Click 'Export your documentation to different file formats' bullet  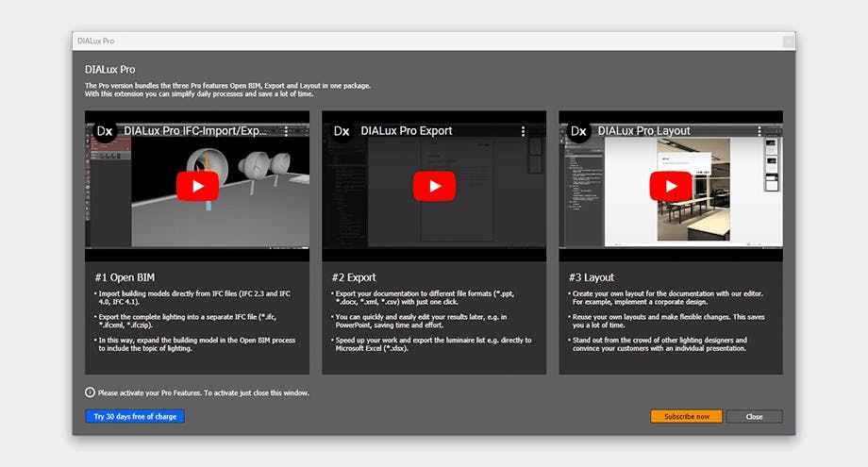click(x=424, y=298)
